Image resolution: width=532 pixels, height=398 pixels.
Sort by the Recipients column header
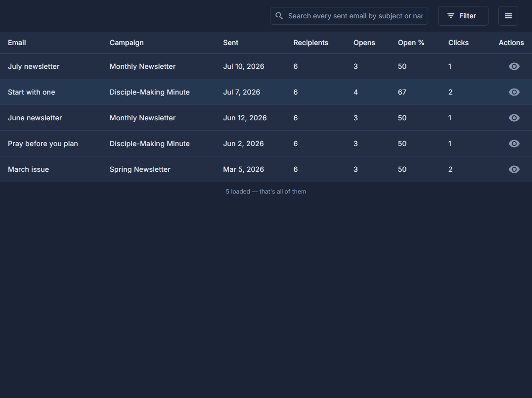[311, 43]
